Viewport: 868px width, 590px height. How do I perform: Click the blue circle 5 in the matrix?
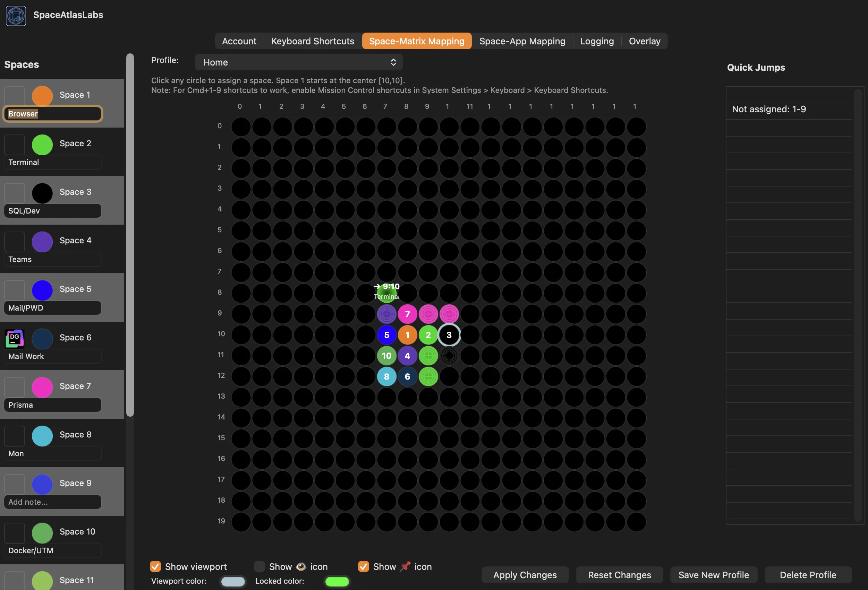pyautogui.click(x=386, y=335)
